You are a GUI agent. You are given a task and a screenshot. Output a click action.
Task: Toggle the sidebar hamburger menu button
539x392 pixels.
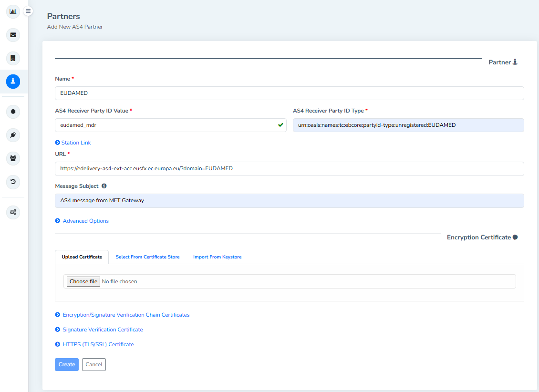point(28,10)
